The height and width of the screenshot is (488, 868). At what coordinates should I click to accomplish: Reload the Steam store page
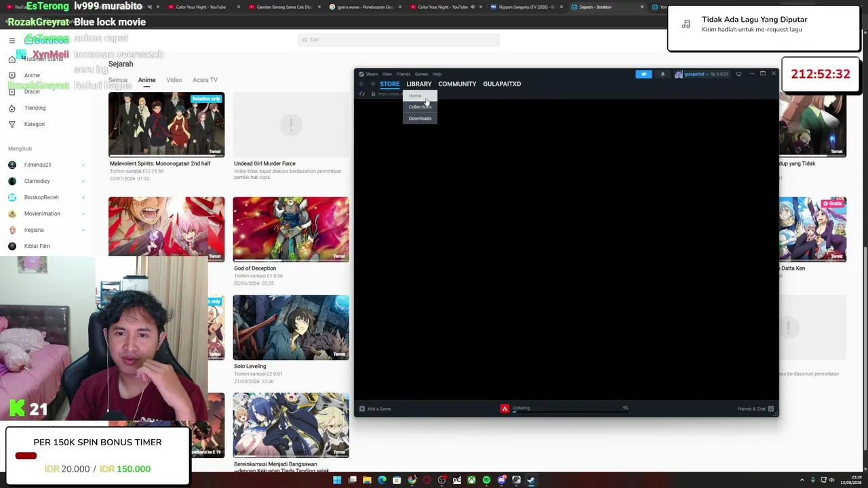click(x=362, y=94)
